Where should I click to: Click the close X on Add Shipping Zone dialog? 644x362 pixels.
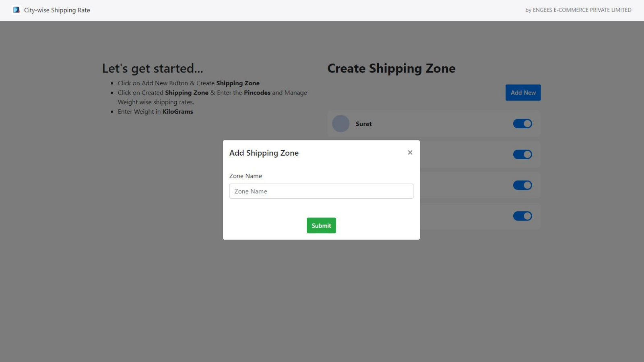pos(410,152)
